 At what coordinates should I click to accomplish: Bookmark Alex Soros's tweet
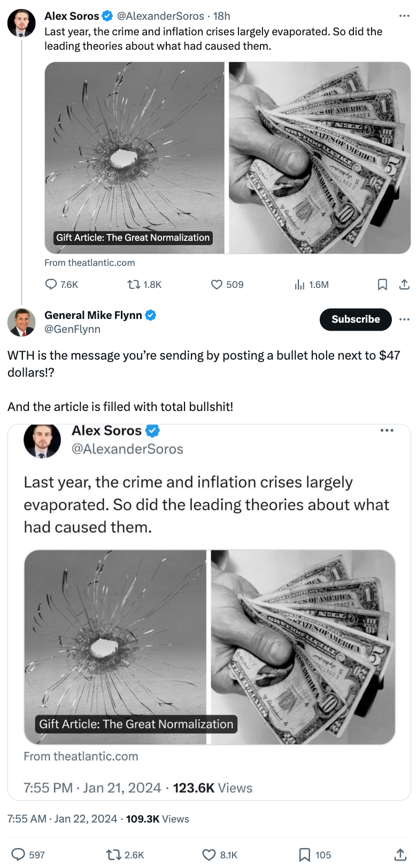[x=382, y=284]
